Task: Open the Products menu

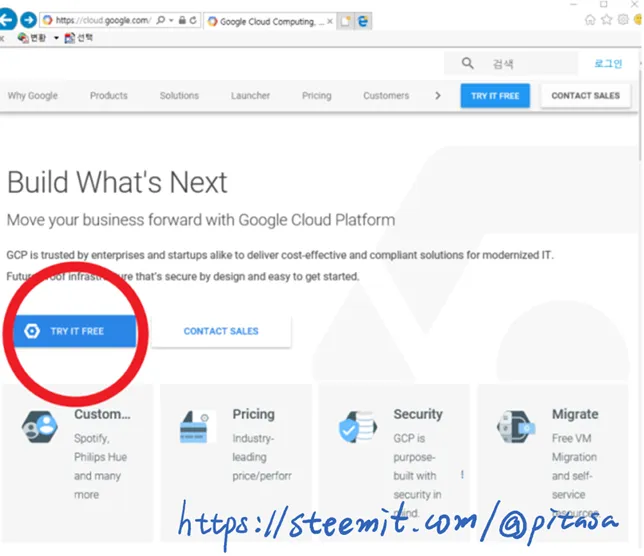Action: (x=109, y=96)
